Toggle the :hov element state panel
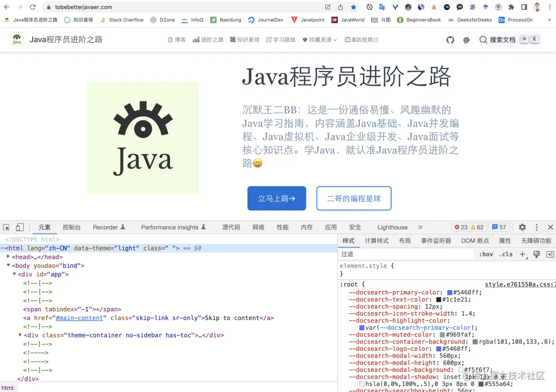This screenshot has height=392, width=556. click(x=486, y=254)
